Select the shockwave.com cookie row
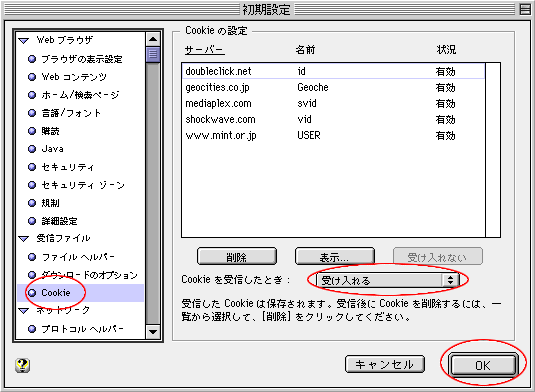The width and height of the screenshot is (535, 392). click(x=333, y=120)
